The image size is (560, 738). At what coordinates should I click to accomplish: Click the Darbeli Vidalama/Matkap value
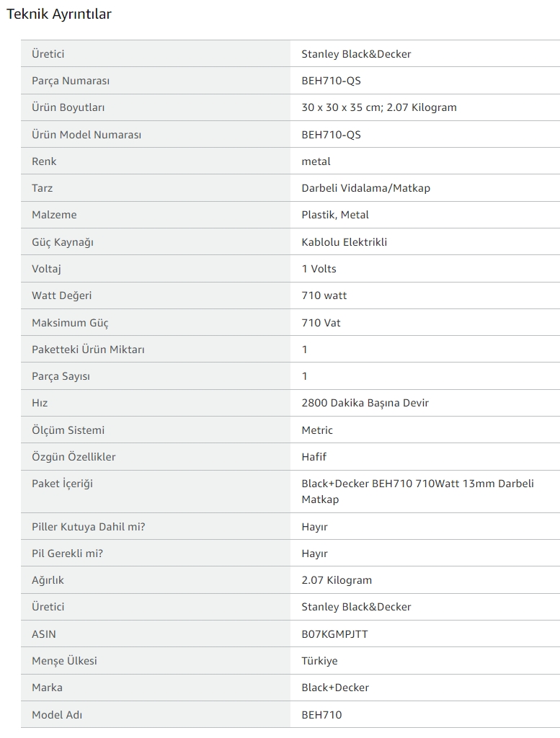coord(365,188)
